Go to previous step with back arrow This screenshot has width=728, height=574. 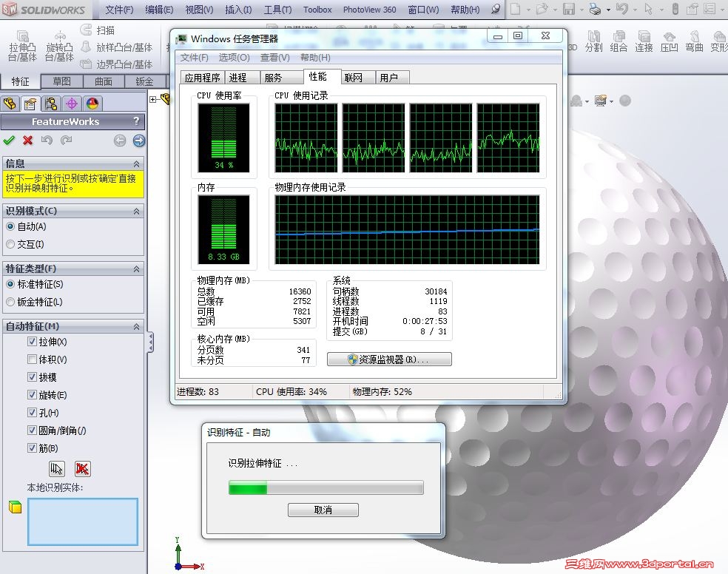120,141
